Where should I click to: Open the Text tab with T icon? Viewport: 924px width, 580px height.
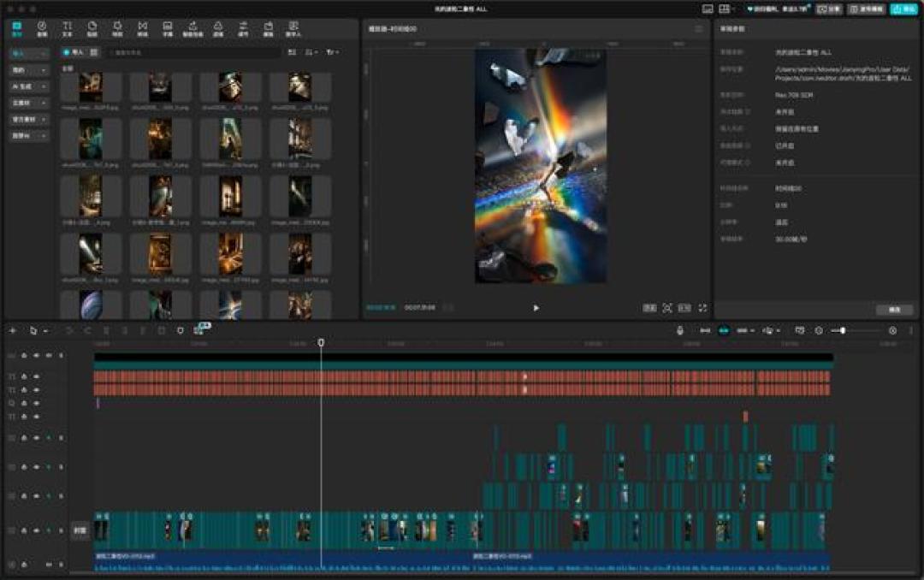[x=68, y=29]
